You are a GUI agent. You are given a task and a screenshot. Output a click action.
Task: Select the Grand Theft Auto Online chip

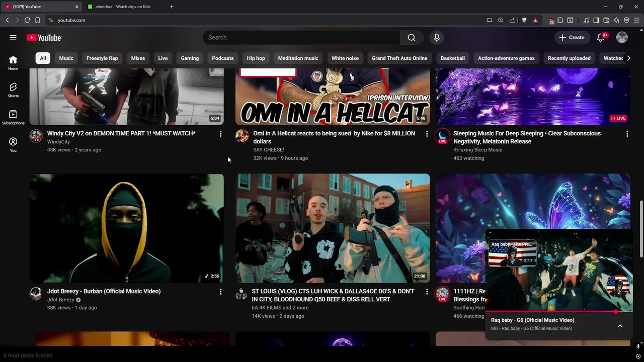point(399,58)
